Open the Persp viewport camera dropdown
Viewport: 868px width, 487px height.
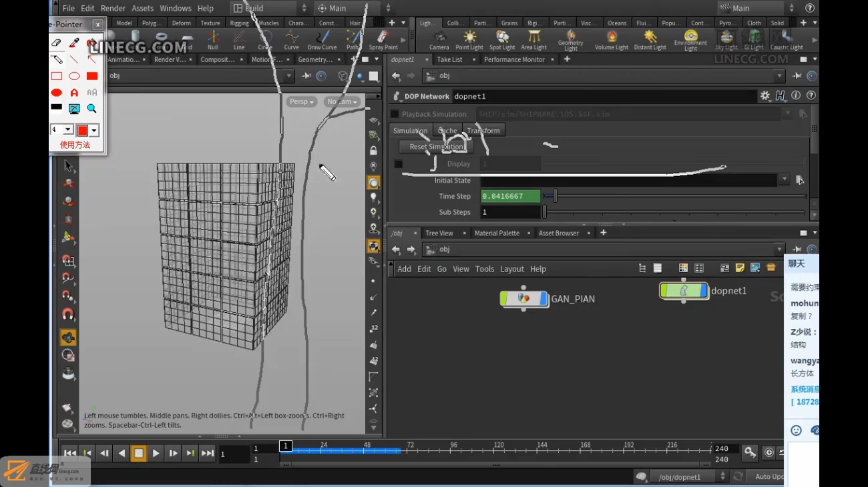[x=302, y=101]
